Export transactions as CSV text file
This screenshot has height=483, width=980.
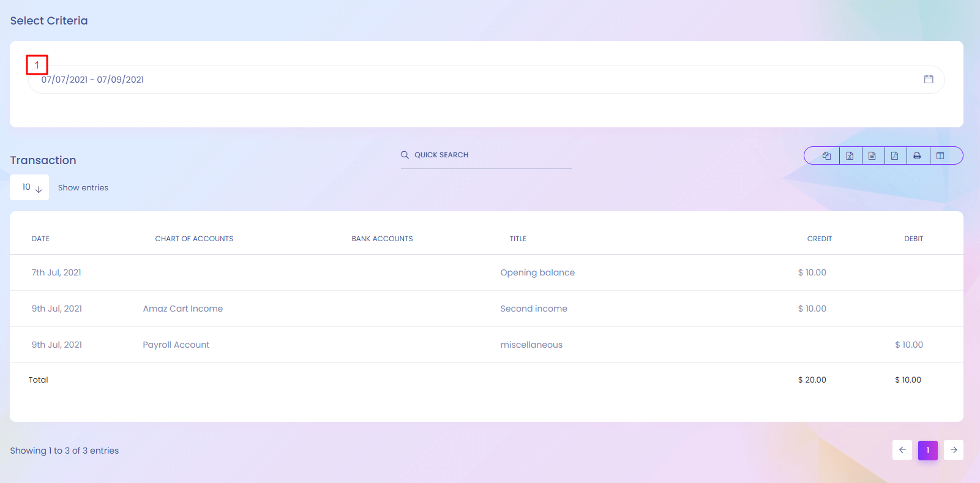872,156
